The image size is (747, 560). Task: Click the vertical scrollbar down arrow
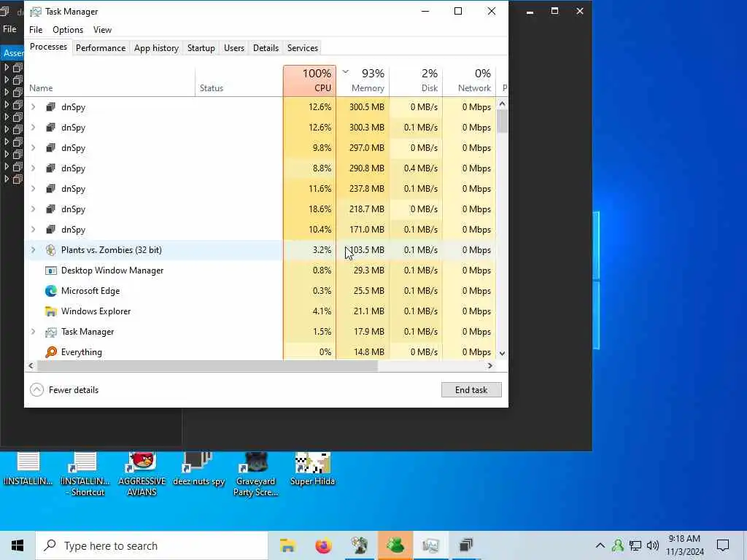pyautogui.click(x=502, y=354)
